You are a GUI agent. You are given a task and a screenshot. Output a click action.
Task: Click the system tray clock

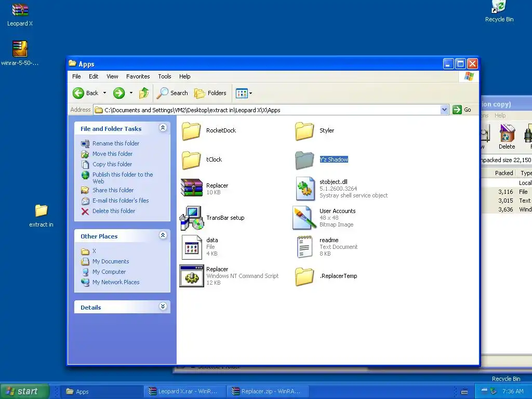(513, 391)
